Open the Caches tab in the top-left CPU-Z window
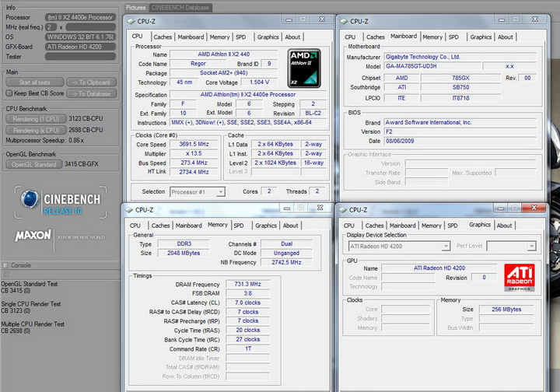 tap(163, 37)
